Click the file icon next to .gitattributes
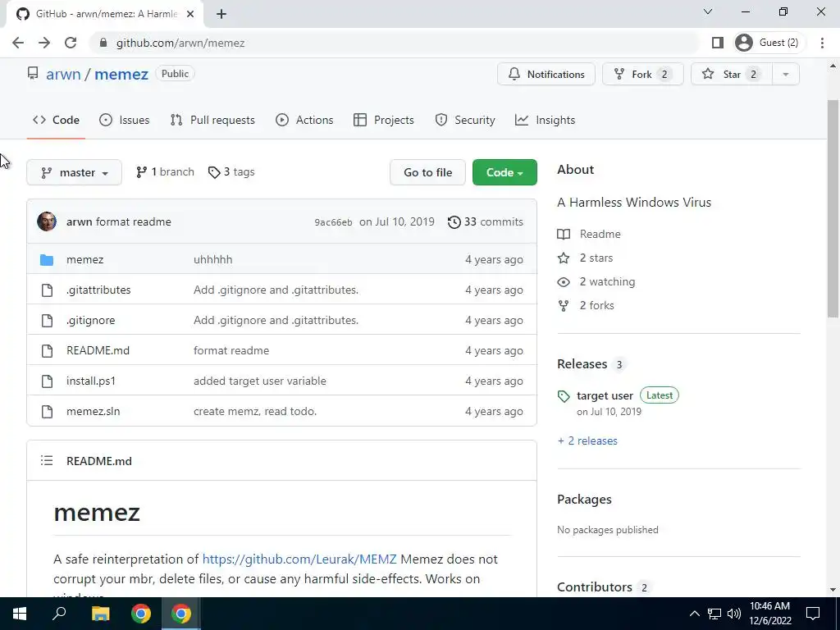 click(47, 290)
